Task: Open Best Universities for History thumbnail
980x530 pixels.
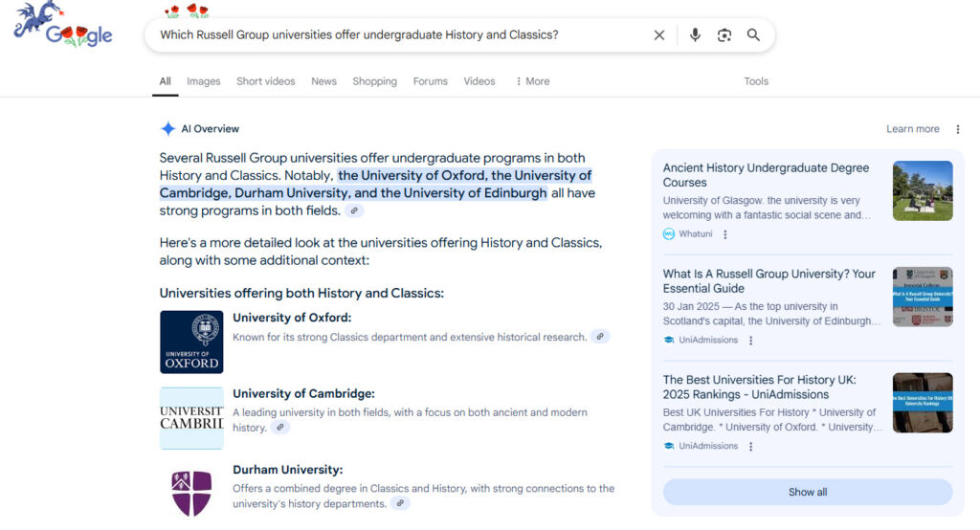Action: [x=923, y=403]
